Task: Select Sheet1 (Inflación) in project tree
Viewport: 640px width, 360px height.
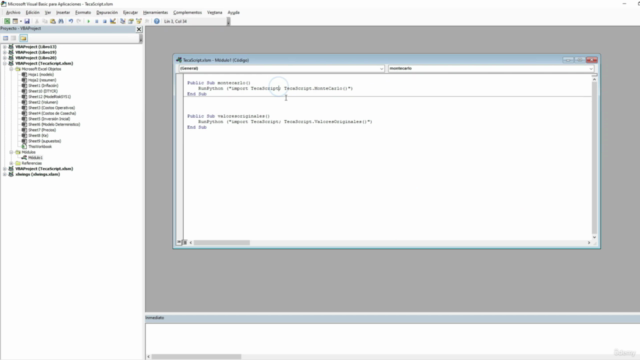Action: tap(43, 86)
